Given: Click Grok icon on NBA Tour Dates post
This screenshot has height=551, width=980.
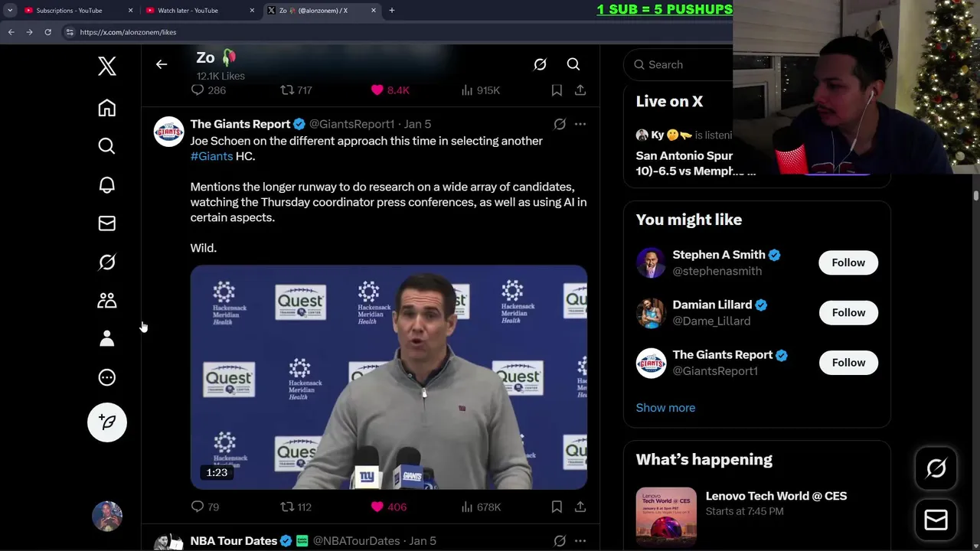Looking at the screenshot, I should tap(560, 541).
